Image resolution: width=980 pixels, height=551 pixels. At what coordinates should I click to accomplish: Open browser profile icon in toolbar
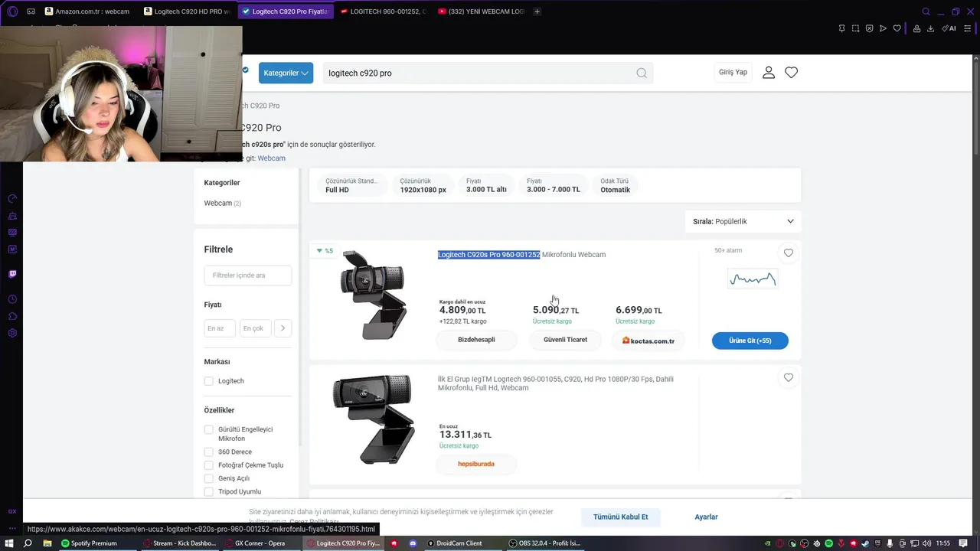[x=916, y=28]
